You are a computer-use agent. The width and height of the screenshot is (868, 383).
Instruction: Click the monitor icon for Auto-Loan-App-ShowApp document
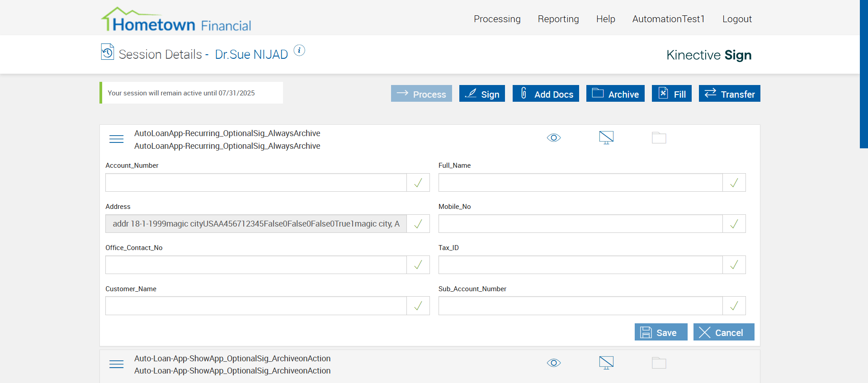pos(606,363)
